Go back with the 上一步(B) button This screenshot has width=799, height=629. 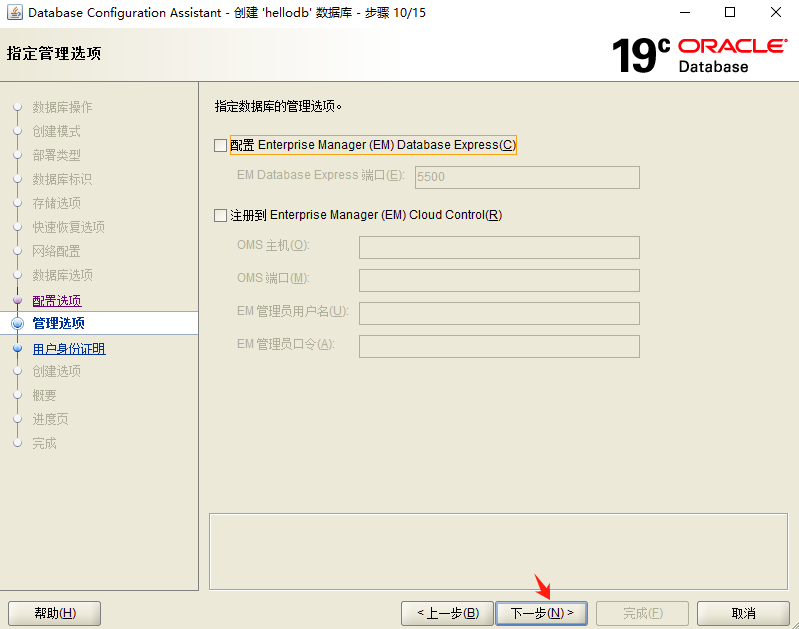[x=447, y=613]
